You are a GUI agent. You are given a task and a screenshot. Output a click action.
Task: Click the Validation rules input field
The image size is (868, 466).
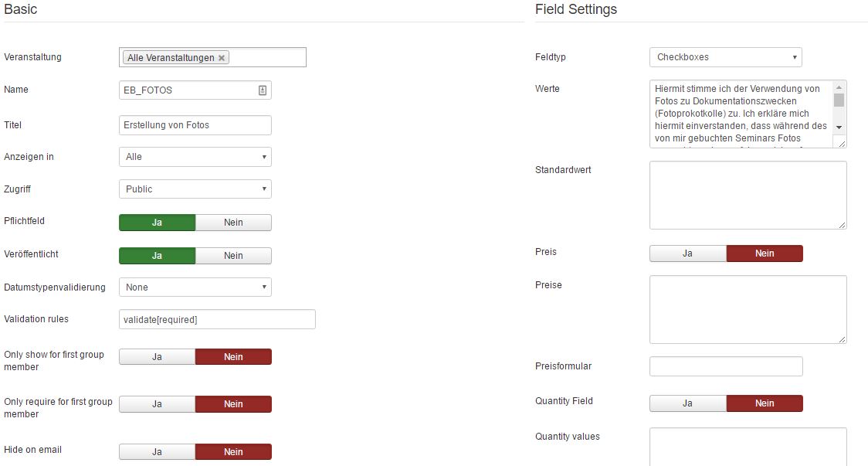(217, 319)
